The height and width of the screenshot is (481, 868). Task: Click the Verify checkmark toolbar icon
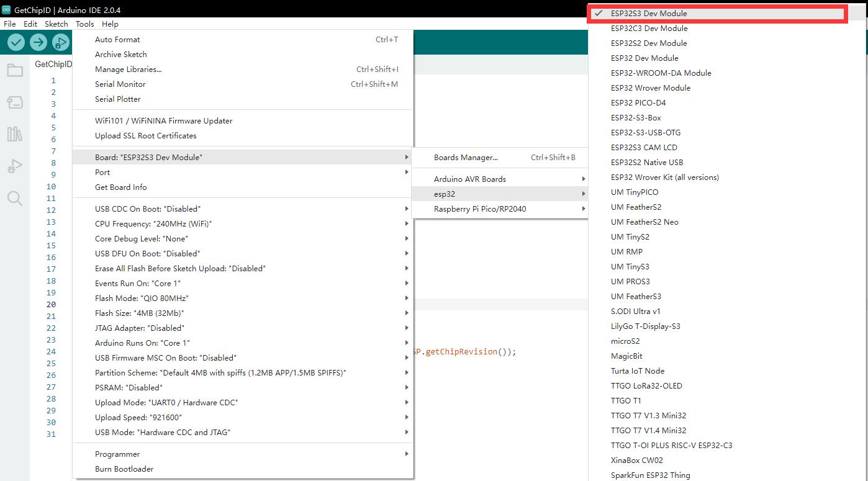tap(16, 42)
